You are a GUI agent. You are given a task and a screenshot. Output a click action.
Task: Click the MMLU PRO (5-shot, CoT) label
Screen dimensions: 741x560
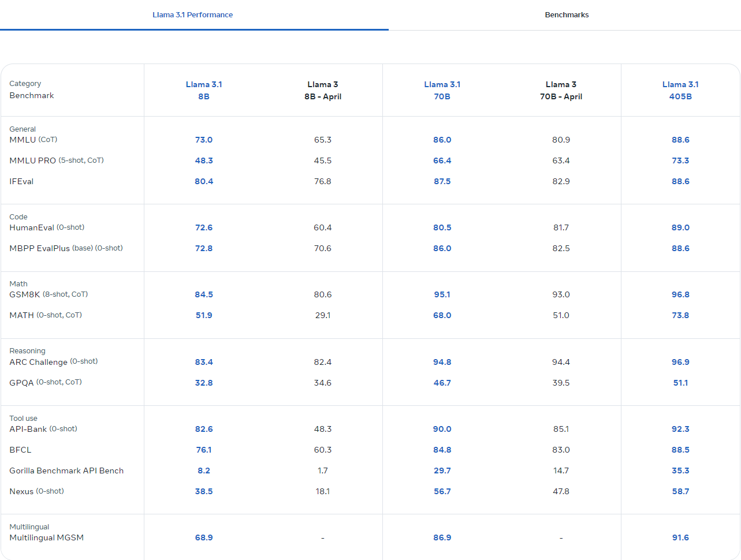pyautogui.click(x=57, y=160)
